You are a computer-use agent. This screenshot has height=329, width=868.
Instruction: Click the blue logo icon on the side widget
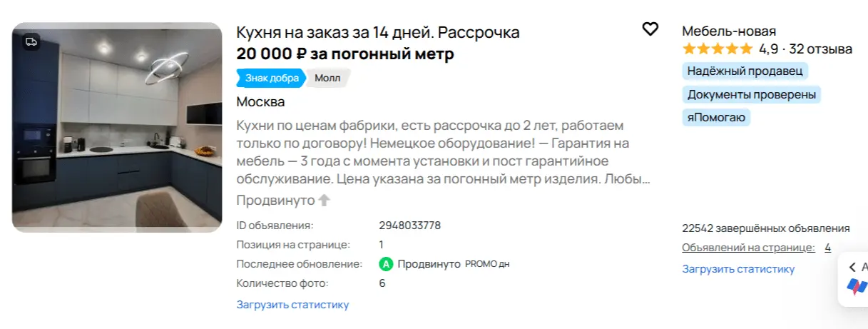[x=857, y=287]
